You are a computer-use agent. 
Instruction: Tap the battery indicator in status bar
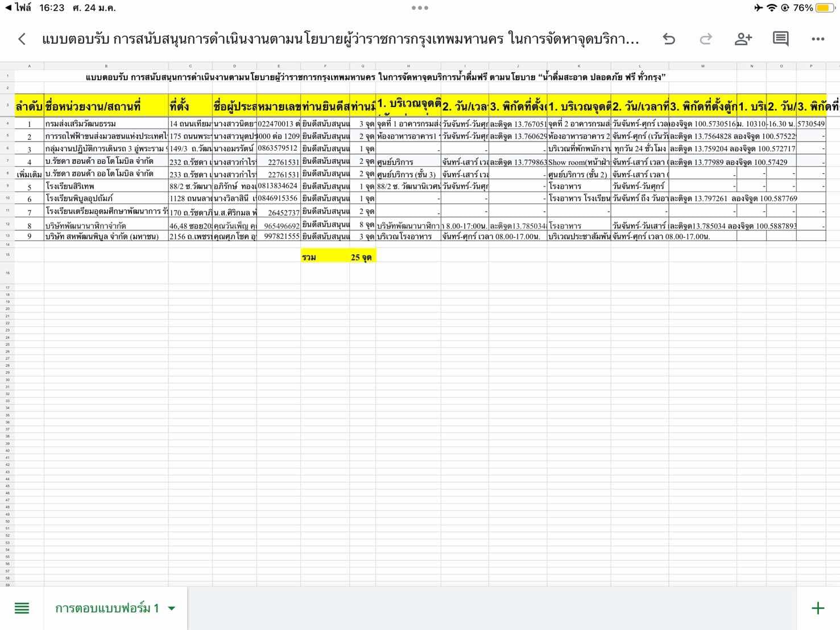[824, 7]
